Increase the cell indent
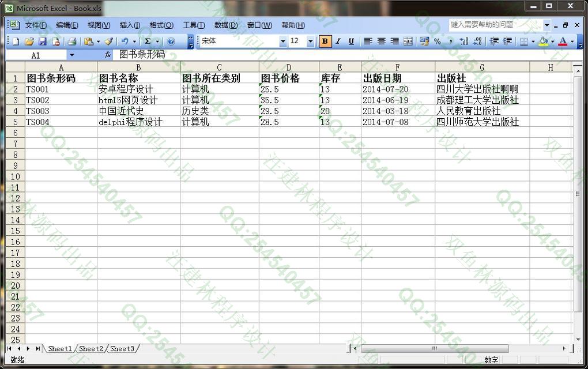 [507, 42]
